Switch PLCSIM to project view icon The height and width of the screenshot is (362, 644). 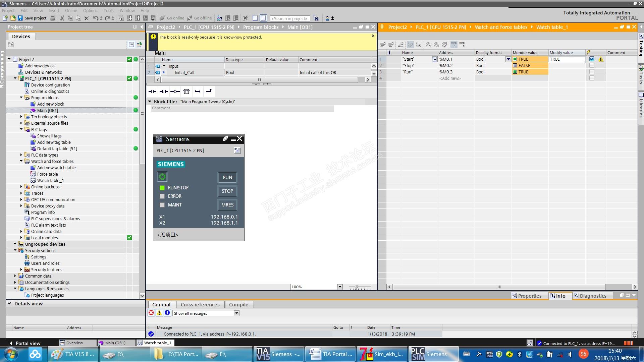point(237,150)
